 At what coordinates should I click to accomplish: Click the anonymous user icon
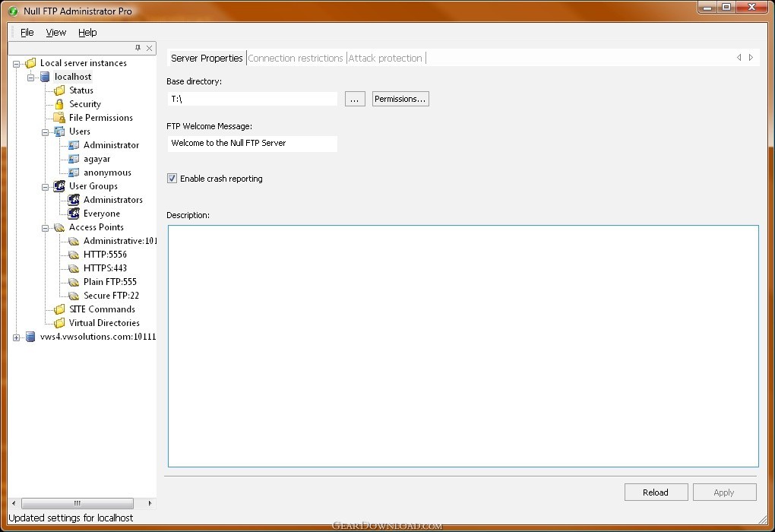click(74, 173)
